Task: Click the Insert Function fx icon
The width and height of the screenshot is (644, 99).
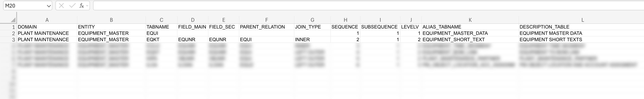Action: click(81, 6)
